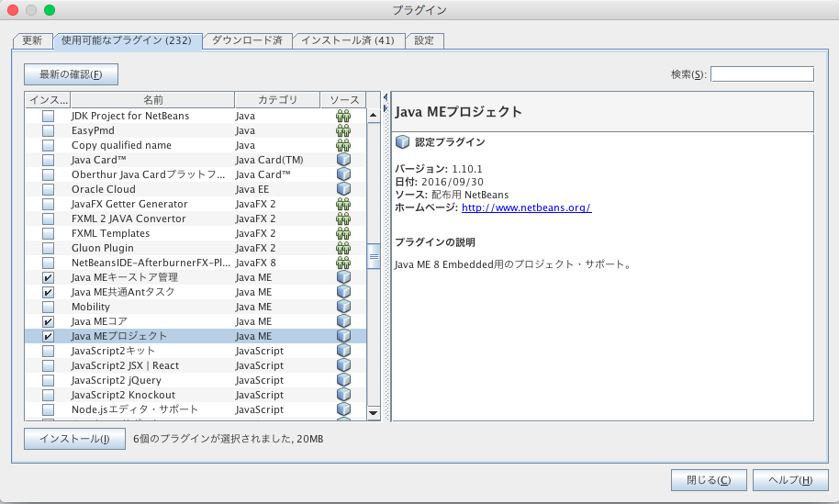This screenshot has height=504, width=839.
Task: Click the cube icon for JavaScript2 Knockout
Action: coord(343,395)
